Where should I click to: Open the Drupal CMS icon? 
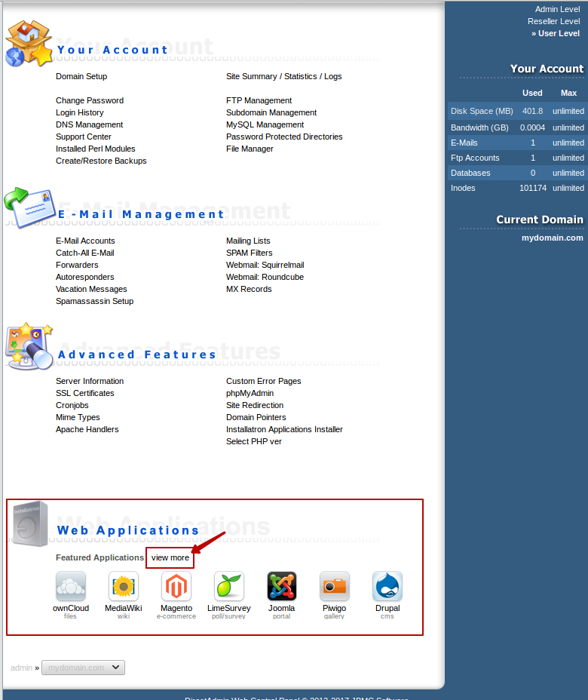click(x=387, y=586)
